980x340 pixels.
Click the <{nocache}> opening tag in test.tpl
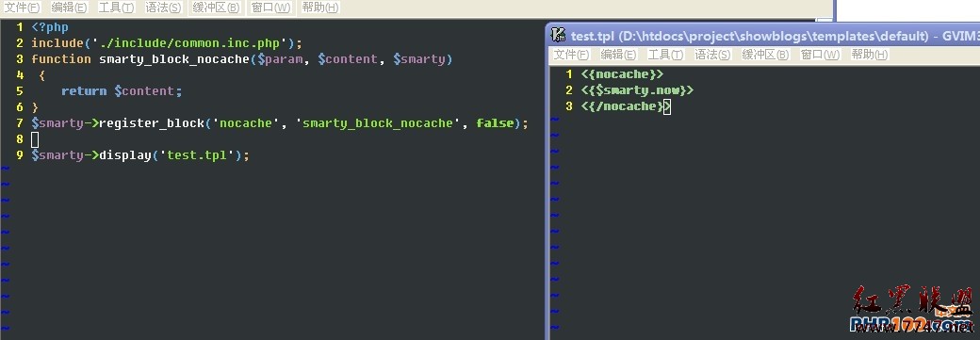(x=622, y=74)
